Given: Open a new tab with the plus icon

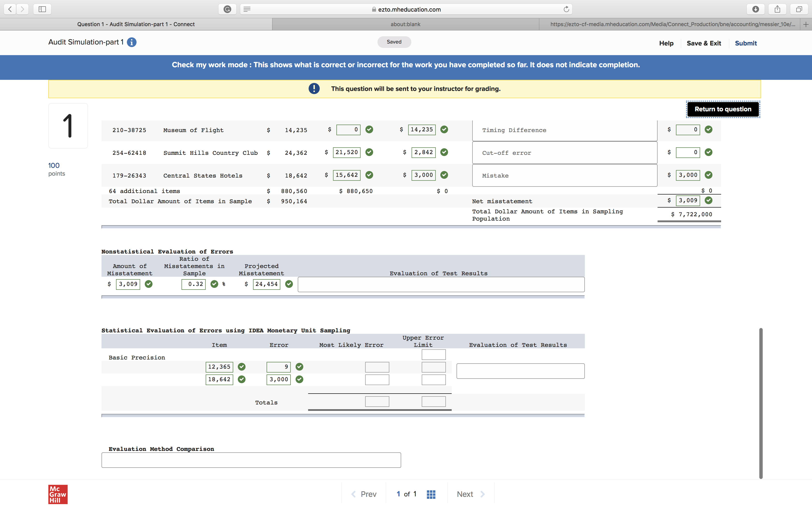Looking at the screenshot, I should [x=806, y=24].
